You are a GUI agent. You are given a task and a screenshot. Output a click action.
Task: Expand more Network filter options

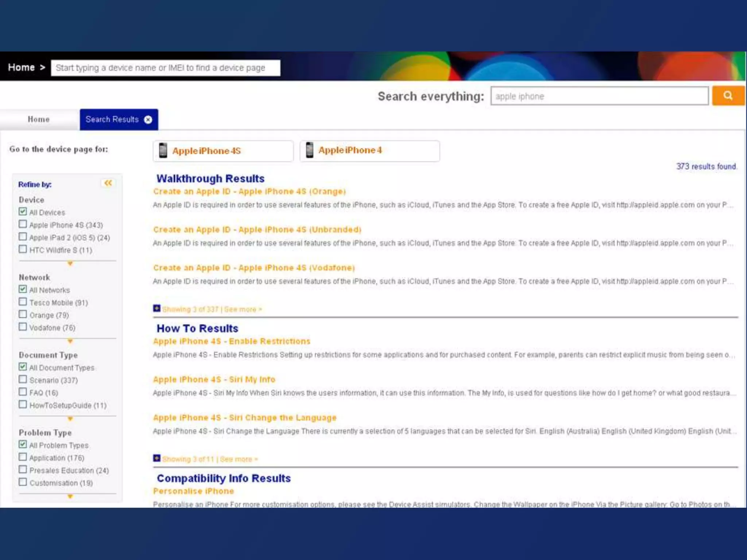[x=70, y=341]
